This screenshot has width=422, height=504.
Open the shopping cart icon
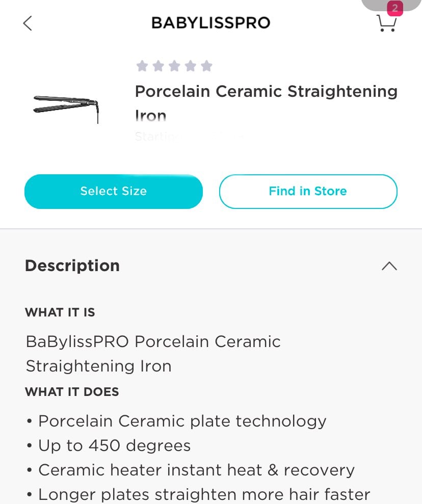386,23
